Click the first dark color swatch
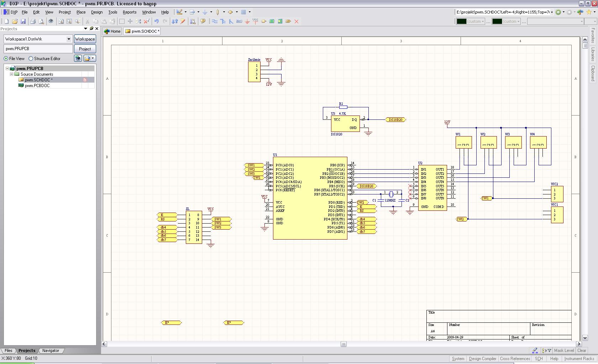 point(462,21)
